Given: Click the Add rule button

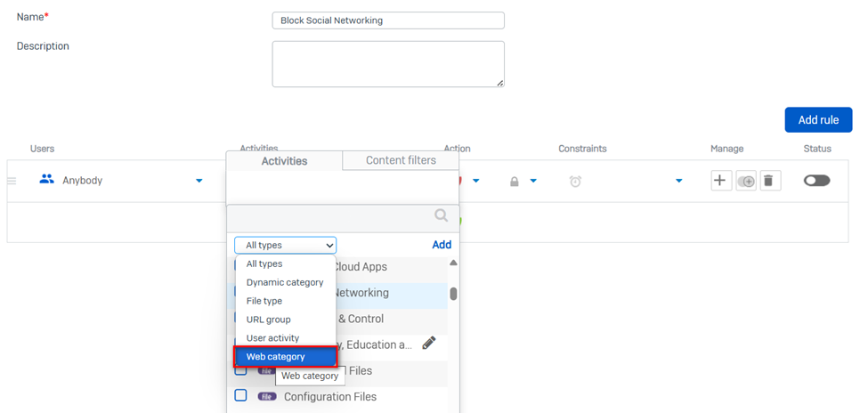Looking at the screenshot, I should [x=817, y=120].
